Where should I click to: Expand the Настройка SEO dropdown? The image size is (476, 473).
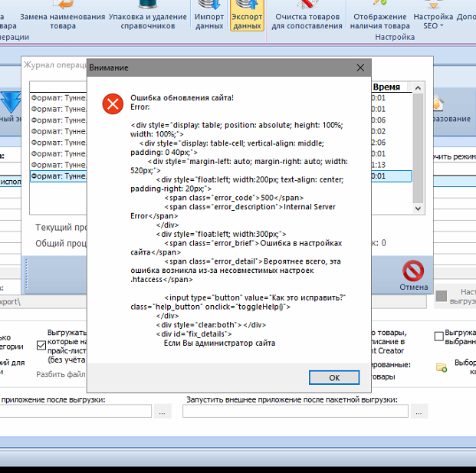pyautogui.click(x=433, y=15)
